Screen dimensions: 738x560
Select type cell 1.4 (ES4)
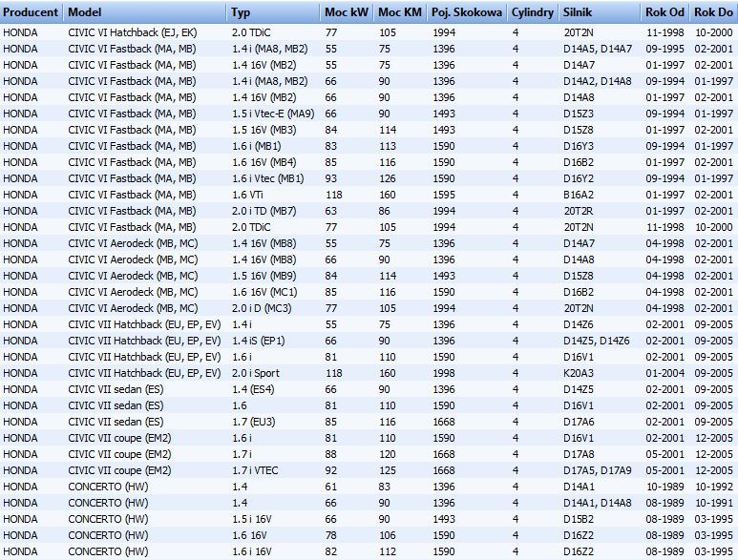253,389
